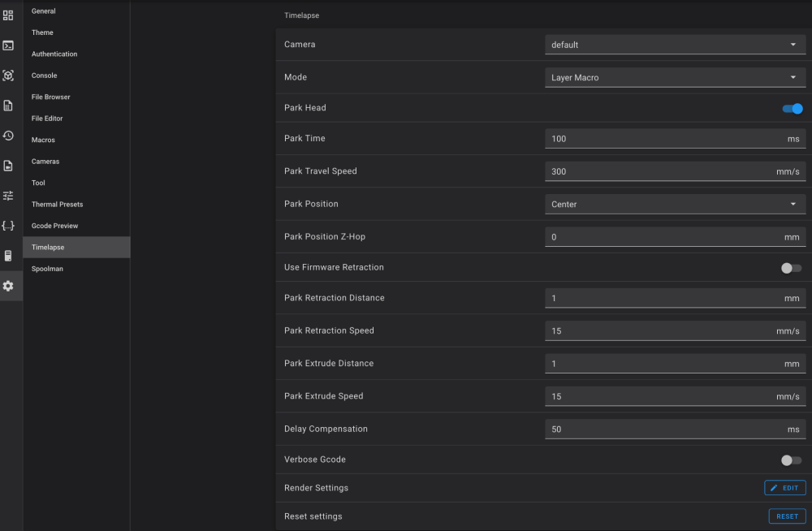Toggle the Park Head switch
Image resolution: width=812 pixels, height=531 pixels.
[x=792, y=108]
